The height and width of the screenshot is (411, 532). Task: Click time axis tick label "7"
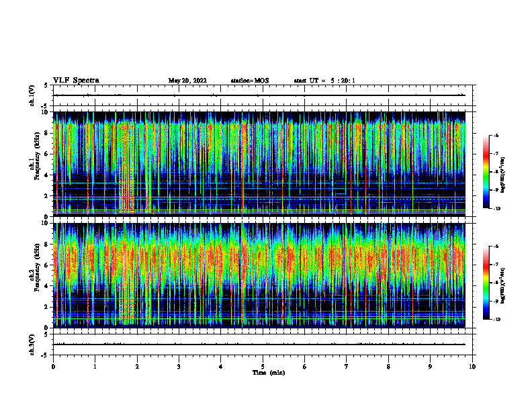[347, 367]
